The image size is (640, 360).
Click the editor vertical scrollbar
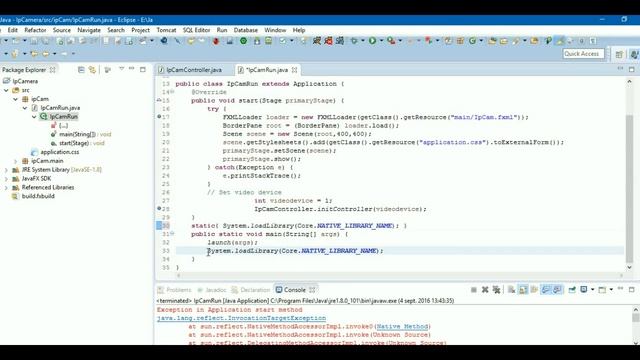629,175
